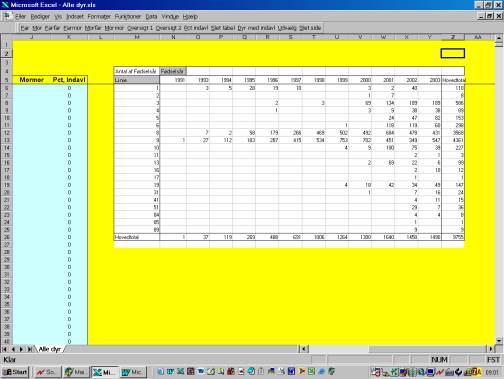504x379 pixels.
Task: Click the Oversigt 1 toolbar button
Action: tap(140, 28)
